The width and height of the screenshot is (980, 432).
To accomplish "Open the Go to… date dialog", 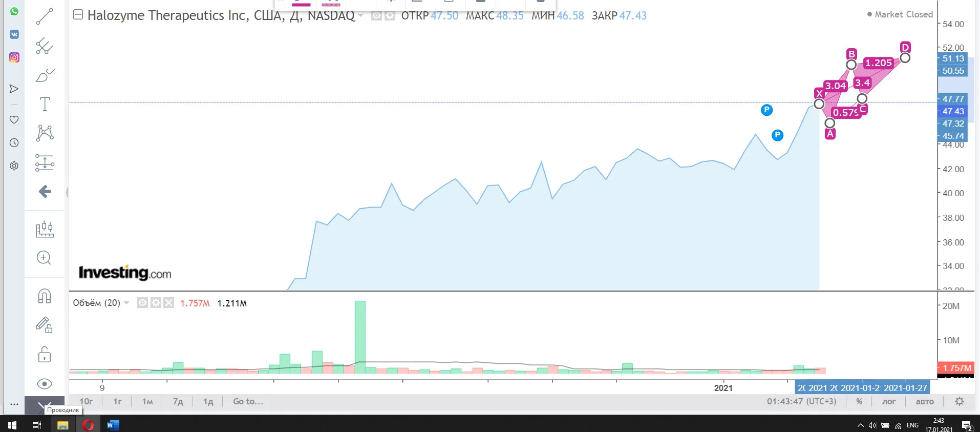I will (248, 401).
